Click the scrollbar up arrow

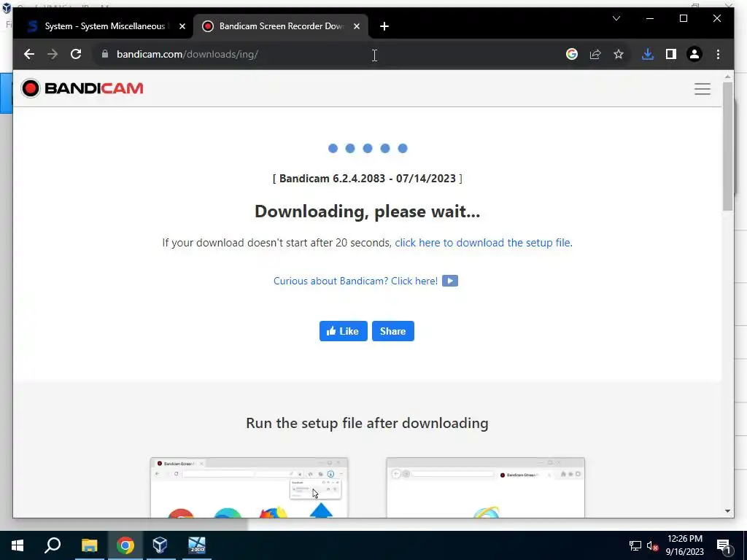[727, 77]
